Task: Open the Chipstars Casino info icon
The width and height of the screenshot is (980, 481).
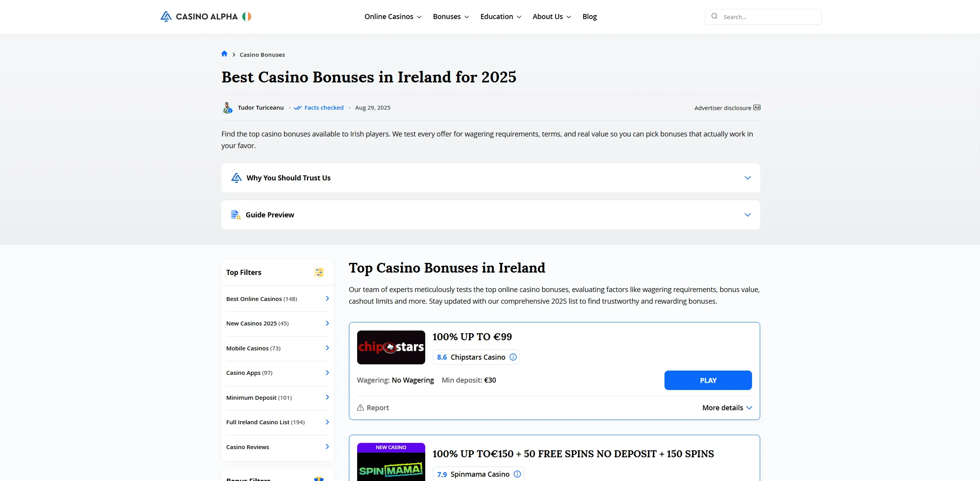Action: click(513, 357)
